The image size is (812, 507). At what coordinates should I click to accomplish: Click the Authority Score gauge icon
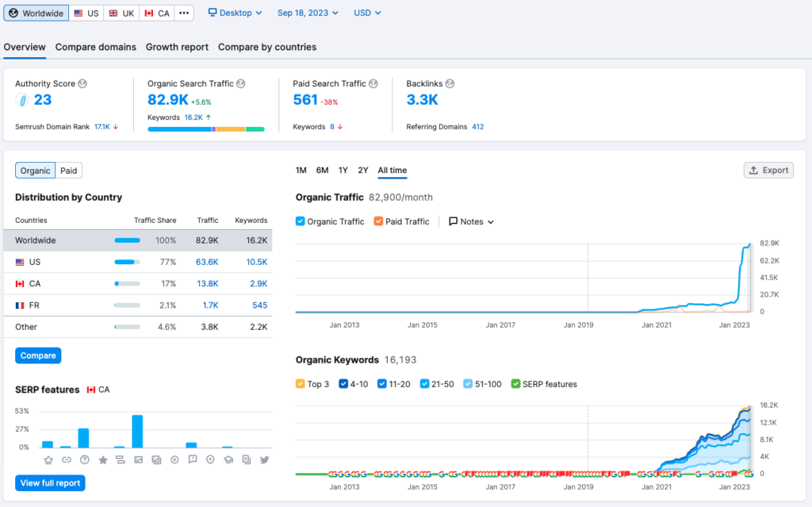point(21,100)
